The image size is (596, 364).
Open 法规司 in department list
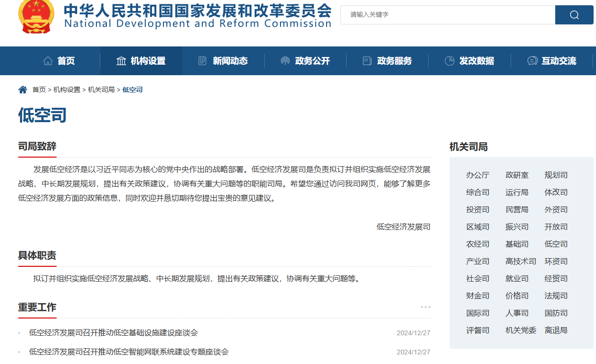pyautogui.click(x=556, y=296)
